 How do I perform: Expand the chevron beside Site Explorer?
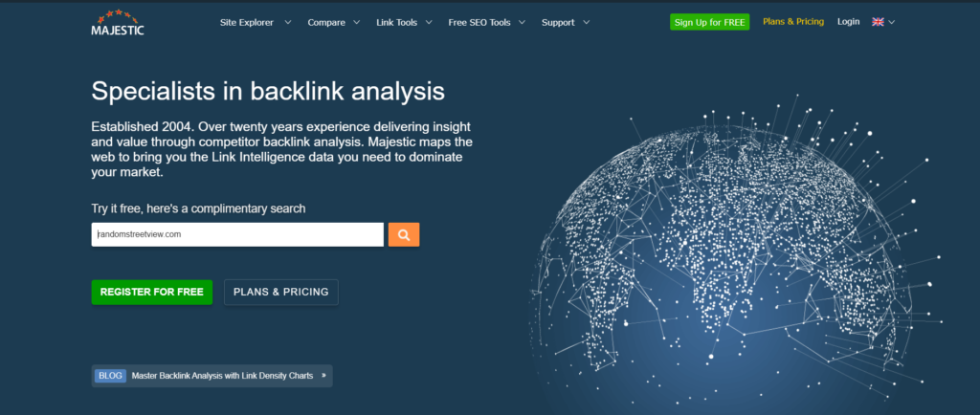tap(287, 22)
